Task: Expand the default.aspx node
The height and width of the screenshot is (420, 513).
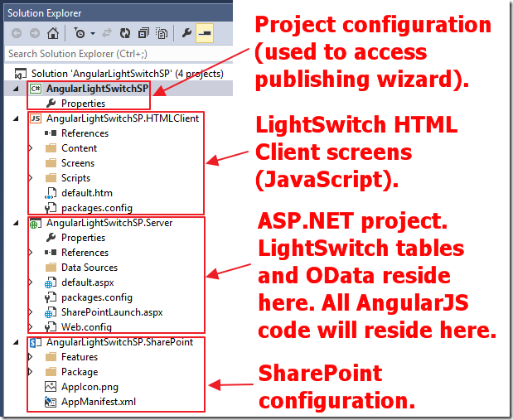Action: (x=31, y=282)
